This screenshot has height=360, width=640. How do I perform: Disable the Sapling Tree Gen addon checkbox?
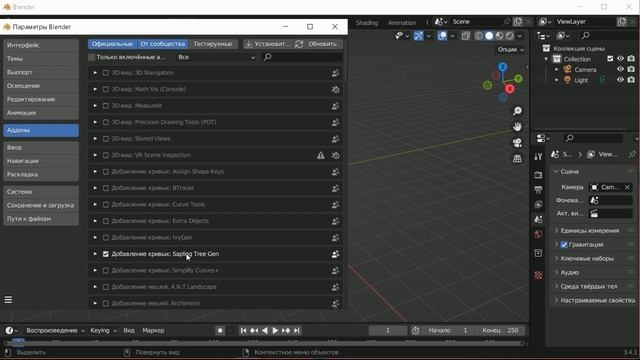click(106, 254)
